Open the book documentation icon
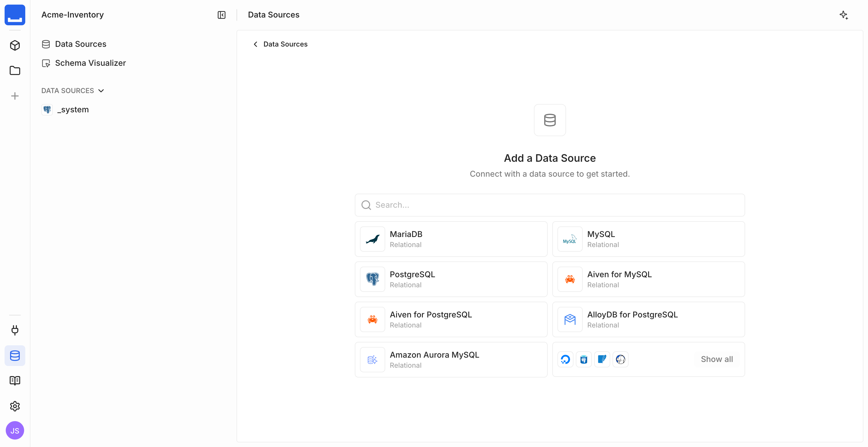This screenshot has height=447, width=868. (x=15, y=381)
